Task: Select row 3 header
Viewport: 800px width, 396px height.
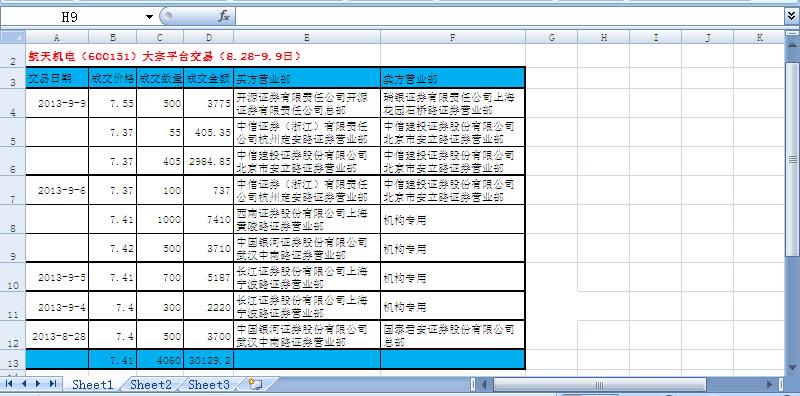Action: point(13,78)
